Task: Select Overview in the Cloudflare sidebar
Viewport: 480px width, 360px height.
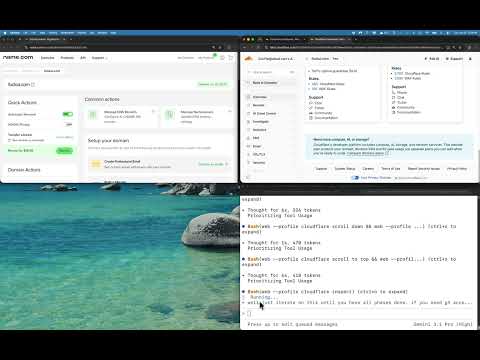Action: tap(271, 97)
